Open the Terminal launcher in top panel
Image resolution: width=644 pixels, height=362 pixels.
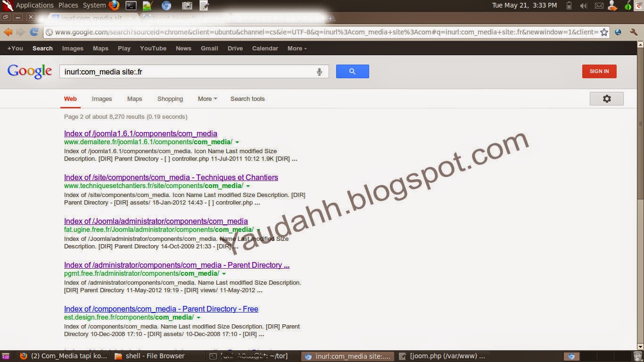click(131, 6)
